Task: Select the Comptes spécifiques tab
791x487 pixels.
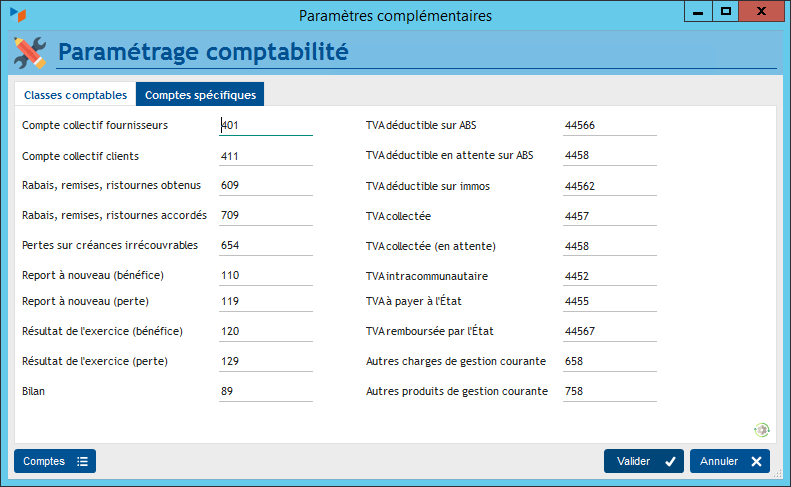Action: point(200,95)
